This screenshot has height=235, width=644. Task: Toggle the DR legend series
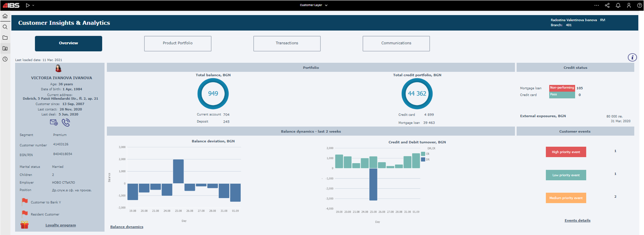(x=423, y=159)
